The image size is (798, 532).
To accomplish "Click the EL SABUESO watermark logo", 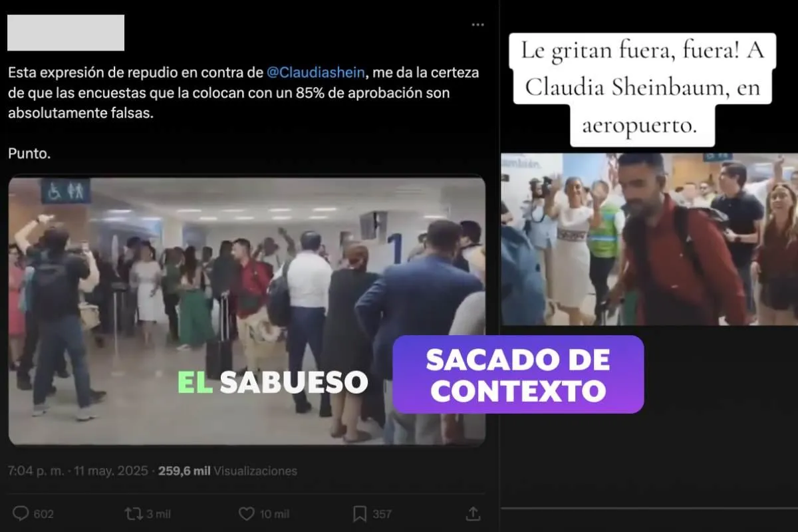I will point(273,381).
